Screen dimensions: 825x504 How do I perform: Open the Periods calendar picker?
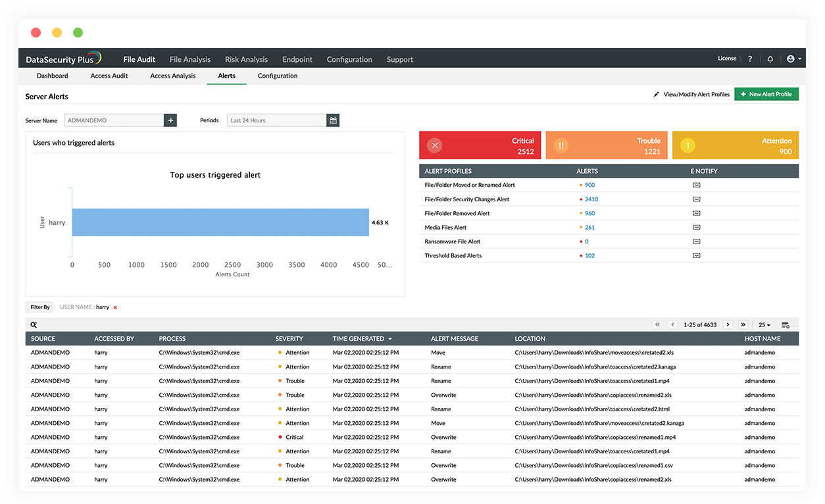(x=333, y=120)
